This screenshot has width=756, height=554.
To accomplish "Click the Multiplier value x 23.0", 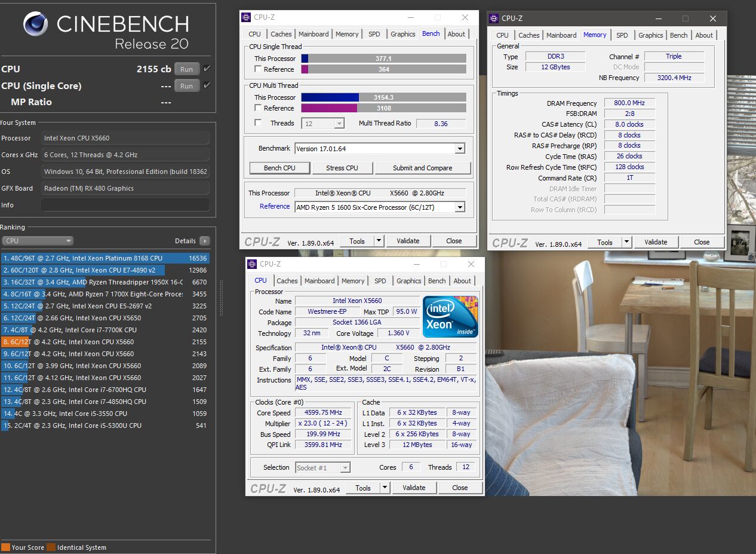I will (324, 424).
